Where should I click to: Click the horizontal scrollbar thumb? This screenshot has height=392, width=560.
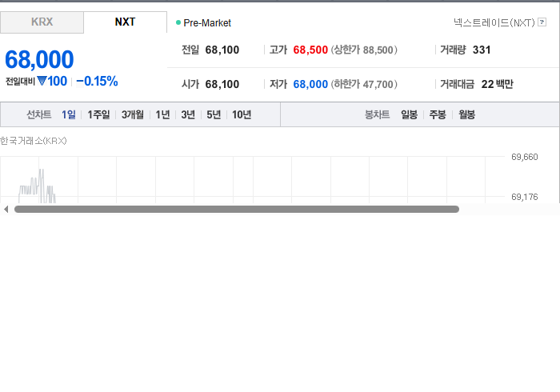click(237, 210)
